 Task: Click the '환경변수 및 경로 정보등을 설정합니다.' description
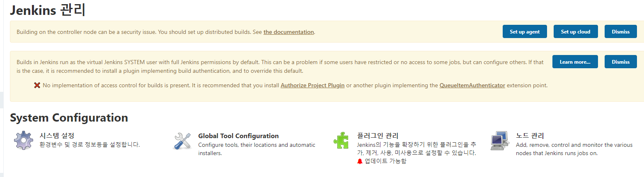pos(90,145)
